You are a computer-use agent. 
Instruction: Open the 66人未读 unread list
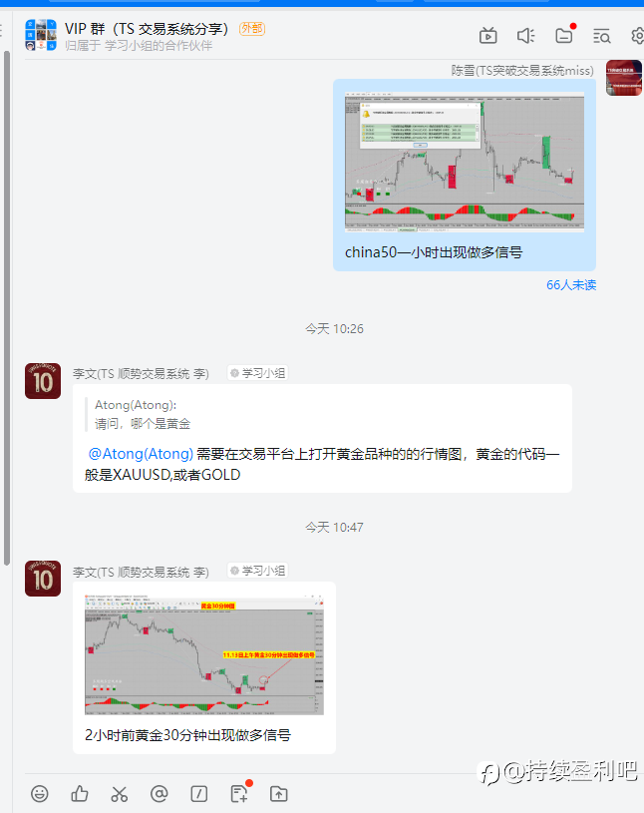(571, 284)
